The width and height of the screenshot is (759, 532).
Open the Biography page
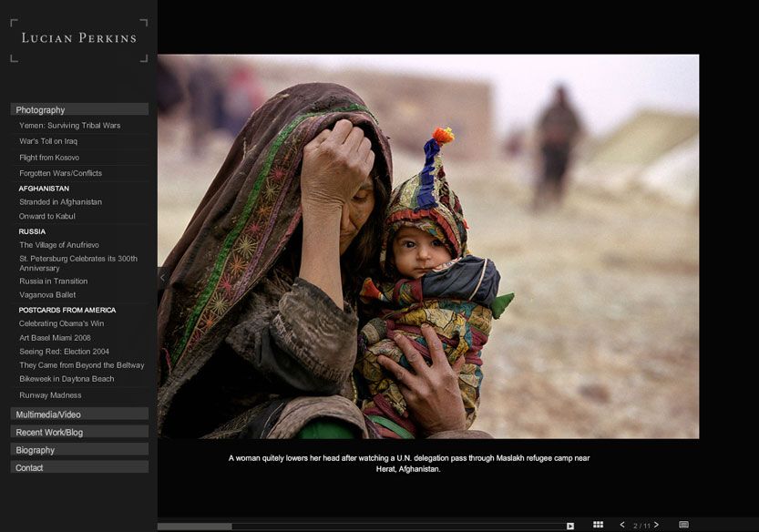coord(79,450)
